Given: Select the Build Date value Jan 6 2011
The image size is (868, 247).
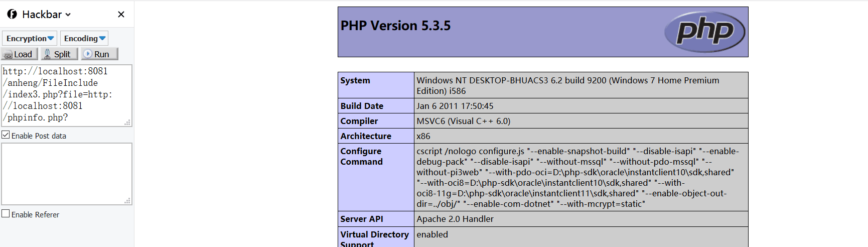Looking at the screenshot, I should (455, 106).
